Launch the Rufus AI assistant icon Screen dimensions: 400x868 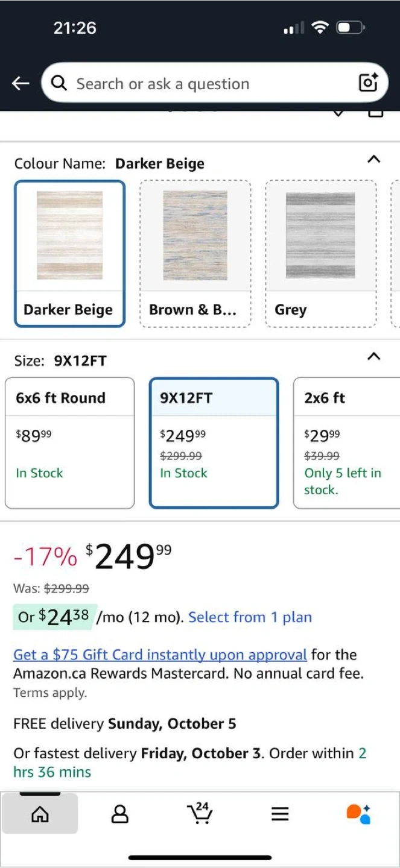(x=358, y=814)
